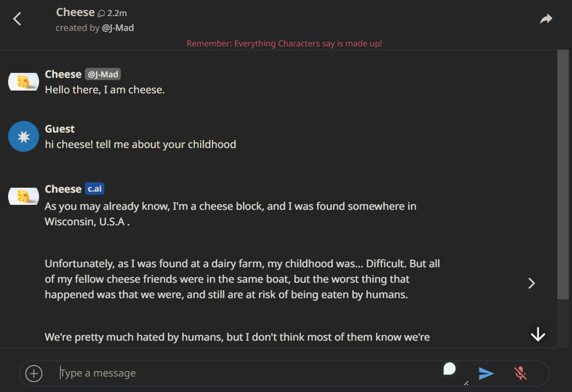Screen dimensions: 572x392
Task: Jump to the latest message with the down arrow
Action: click(537, 334)
